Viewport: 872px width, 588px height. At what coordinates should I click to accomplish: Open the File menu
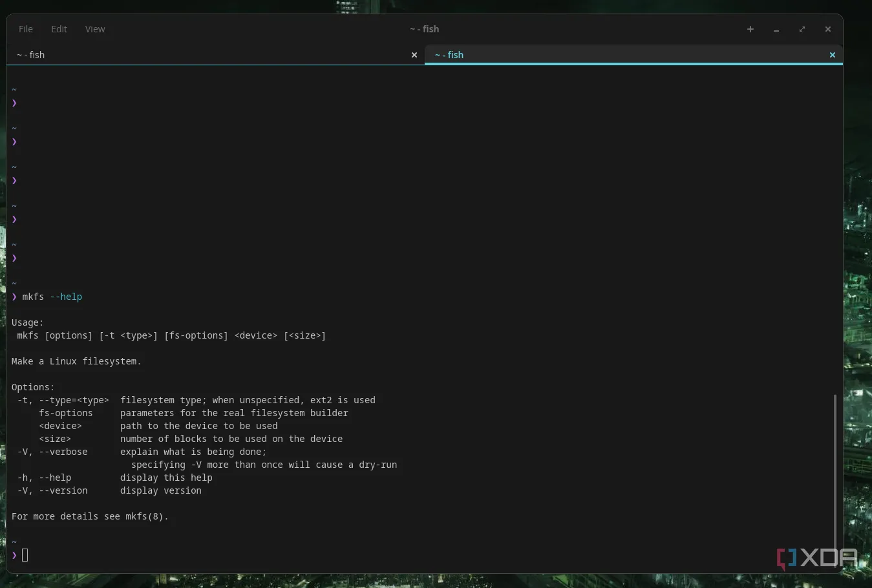pyautogui.click(x=26, y=29)
